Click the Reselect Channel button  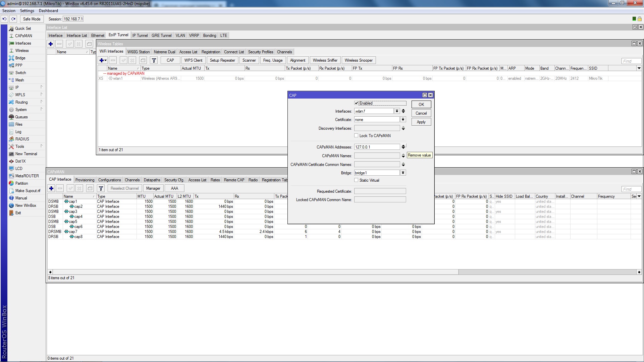coord(124,188)
